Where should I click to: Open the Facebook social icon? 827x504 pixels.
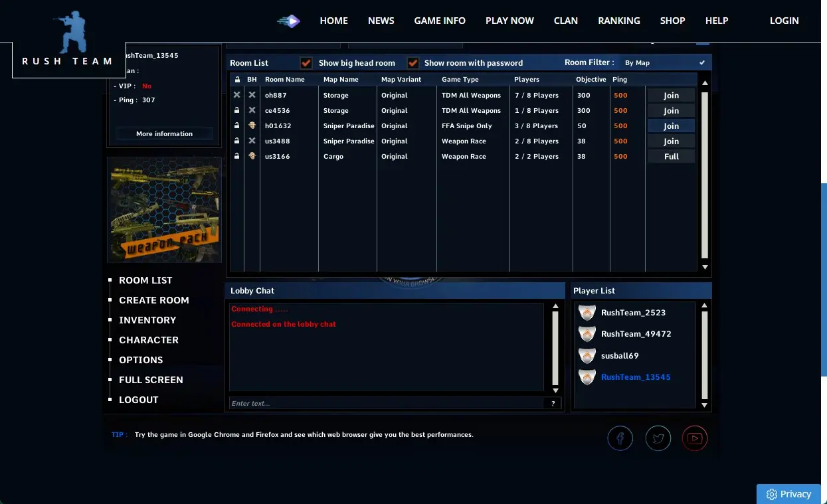[x=620, y=438]
